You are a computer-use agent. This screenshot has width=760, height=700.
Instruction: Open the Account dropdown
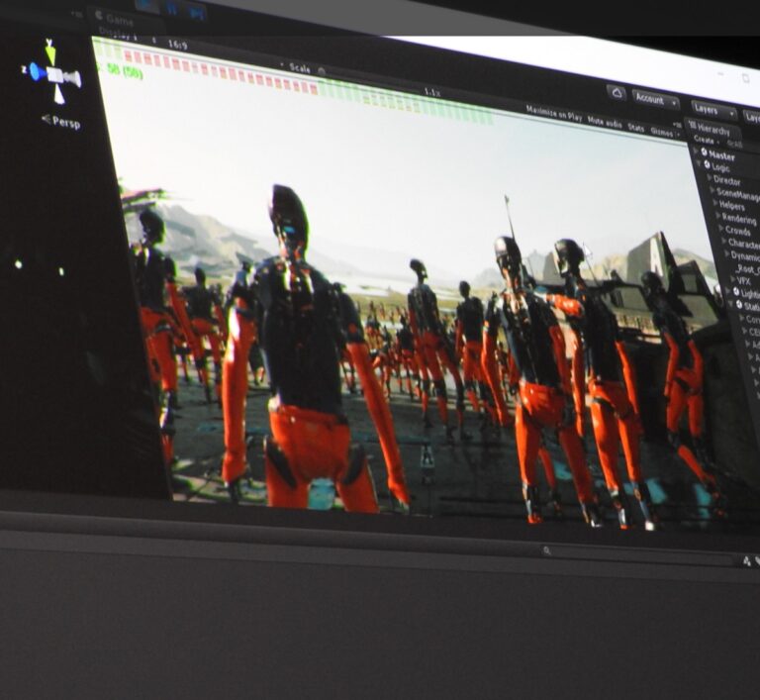[x=656, y=100]
